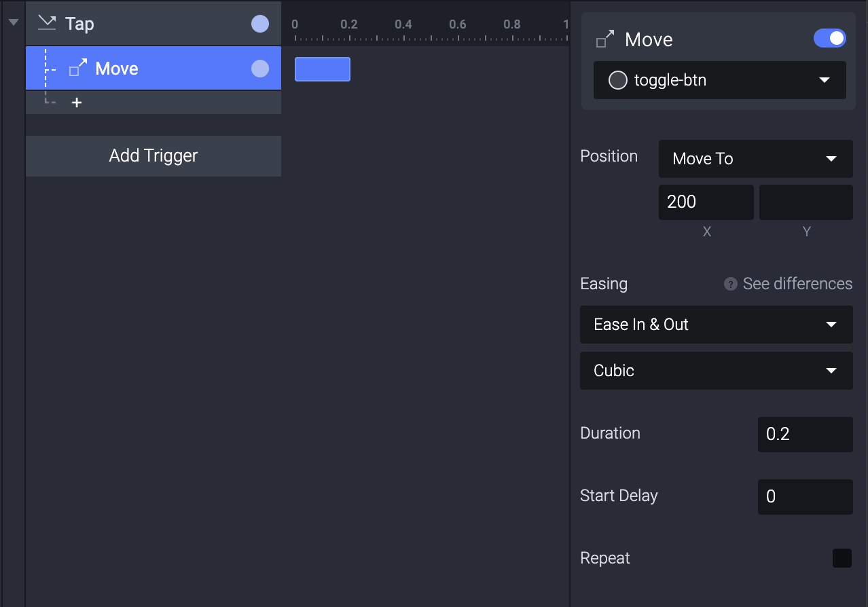Toggle the Move response enable dot
Screen dimensions: 868x607
[x=260, y=69]
